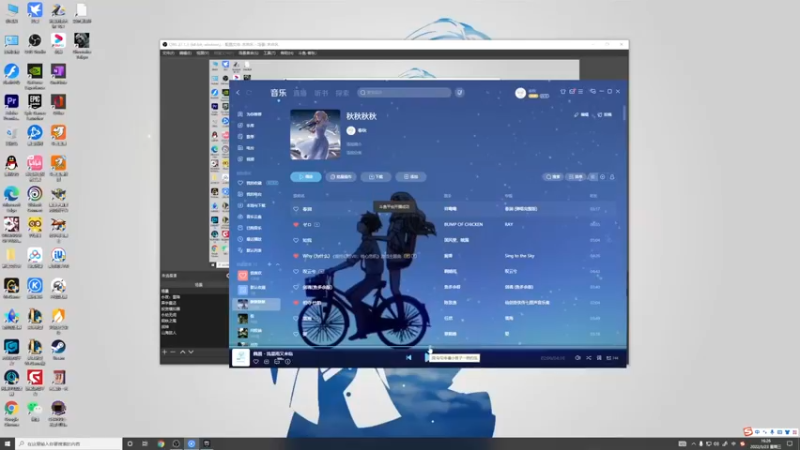Select the song row with album Sing to the Sky
Image resolution: width=800 pixels, height=450 pixels.
[453, 256]
